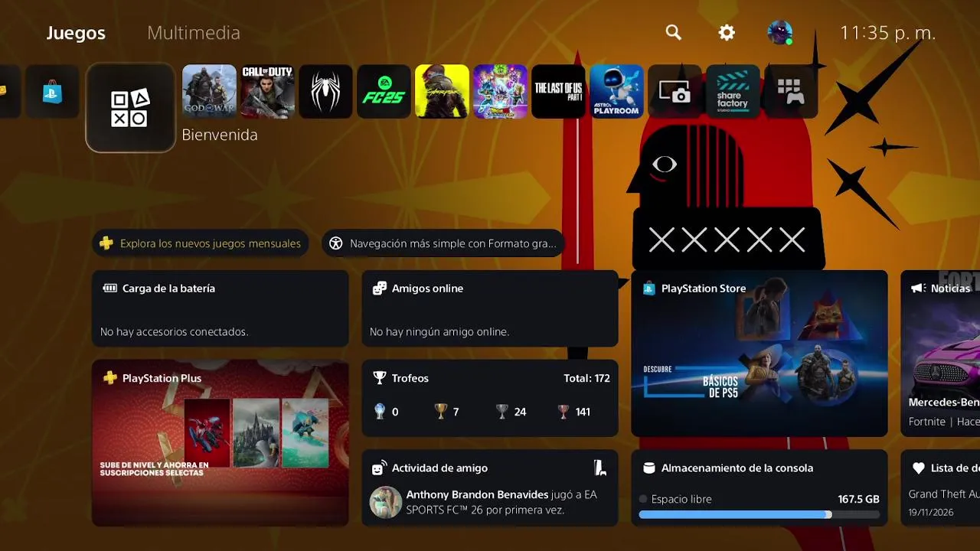The width and height of the screenshot is (980, 551).
Task: Open the PlayStation Plus promotion card
Action: [x=220, y=443]
